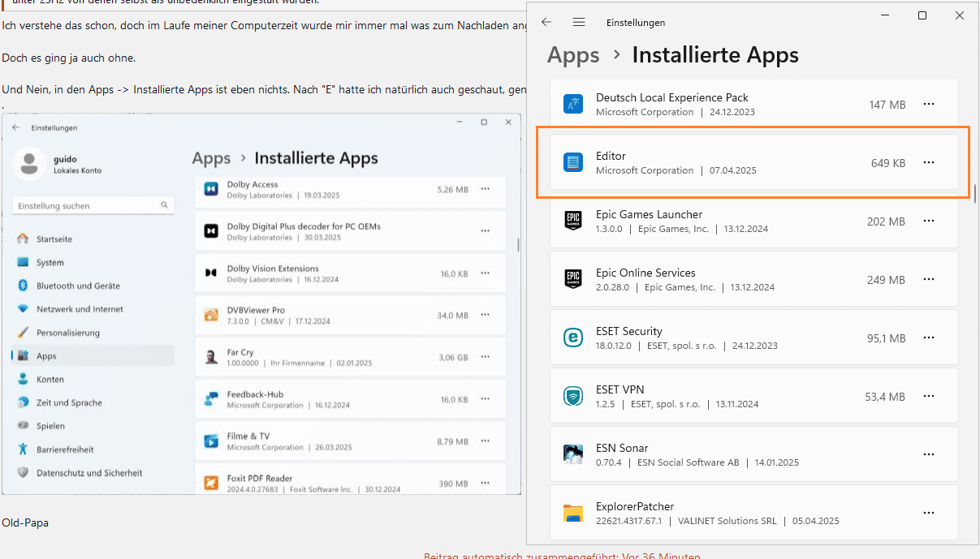980x559 pixels.
Task: Open more options for ESET VPN
Action: (x=929, y=396)
